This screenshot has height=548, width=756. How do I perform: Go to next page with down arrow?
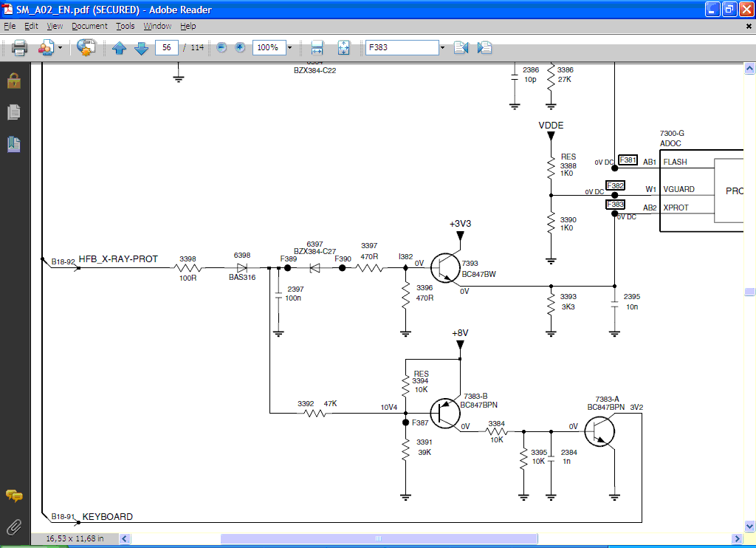click(x=141, y=48)
